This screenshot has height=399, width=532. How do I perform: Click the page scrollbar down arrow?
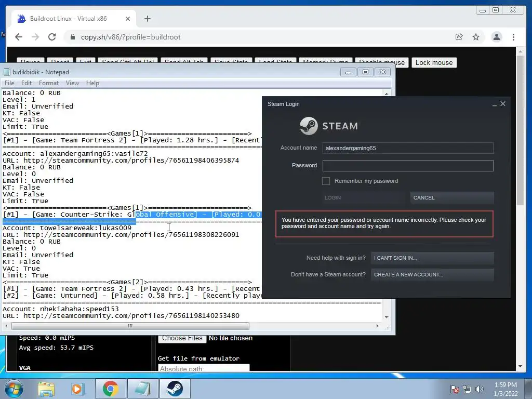[520, 366]
